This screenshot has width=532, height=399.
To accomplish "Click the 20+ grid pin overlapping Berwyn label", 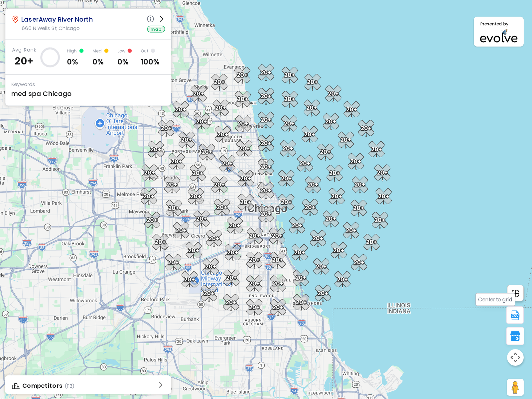I will (x=160, y=242).
